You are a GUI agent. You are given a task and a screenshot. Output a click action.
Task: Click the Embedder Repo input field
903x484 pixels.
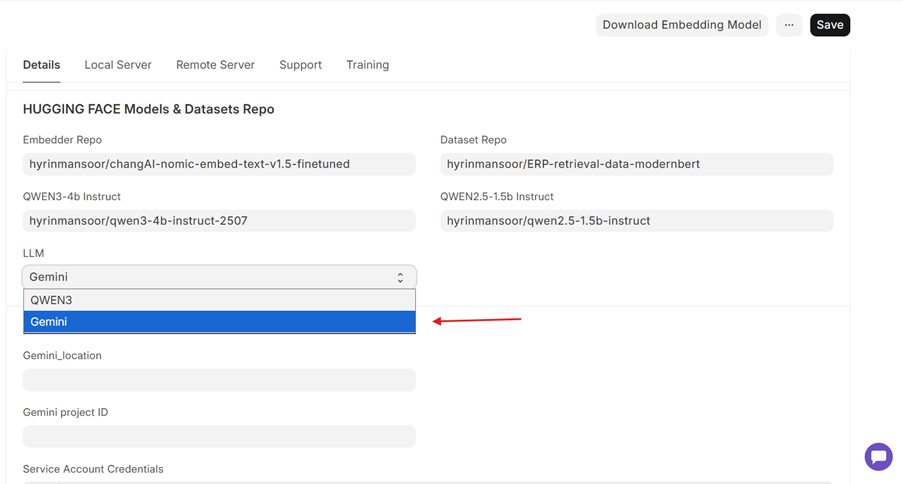[x=219, y=164]
